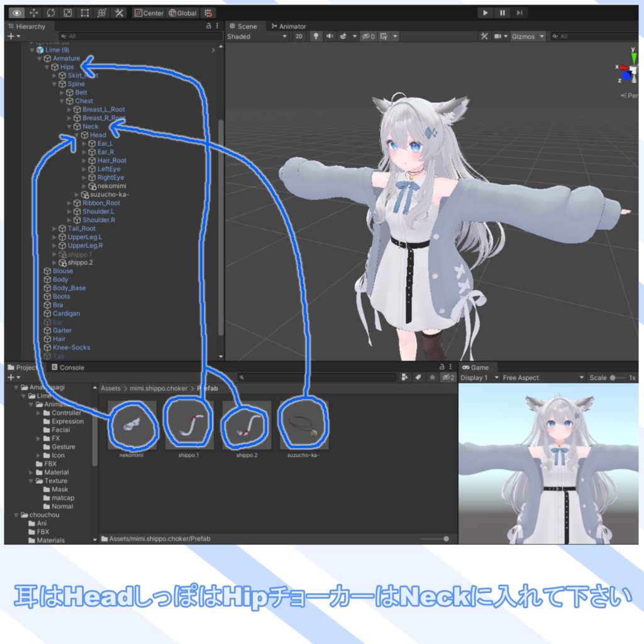The height and width of the screenshot is (644, 644).
Task: Toggle audio in the Scene view
Action: [330, 36]
